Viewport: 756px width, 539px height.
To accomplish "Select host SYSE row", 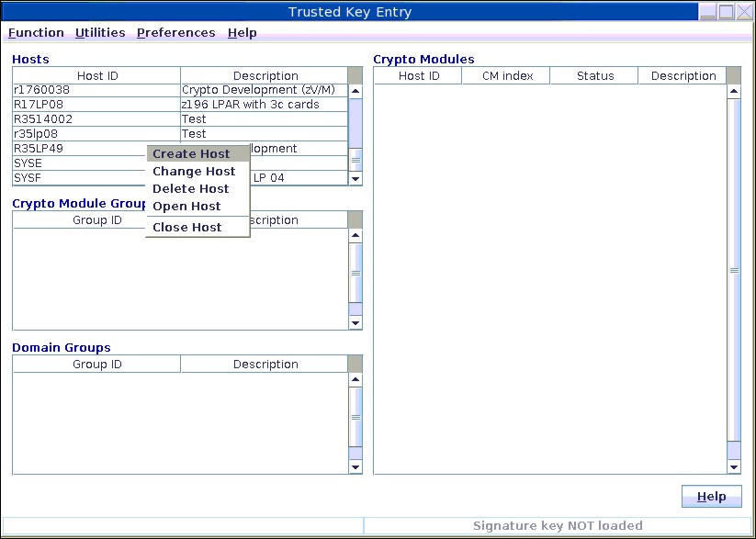I will click(180, 163).
